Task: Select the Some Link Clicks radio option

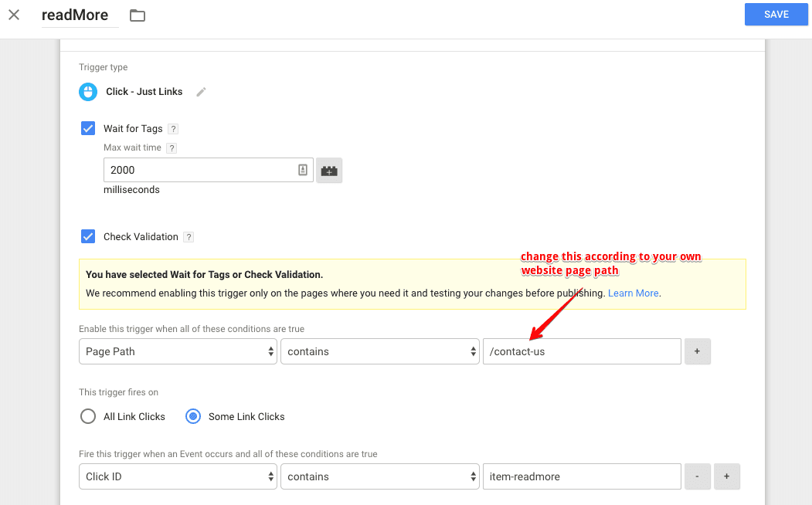Action: click(193, 417)
